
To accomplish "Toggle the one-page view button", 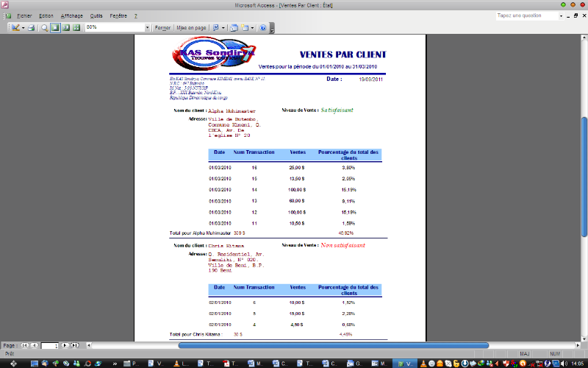I will pos(56,28).
